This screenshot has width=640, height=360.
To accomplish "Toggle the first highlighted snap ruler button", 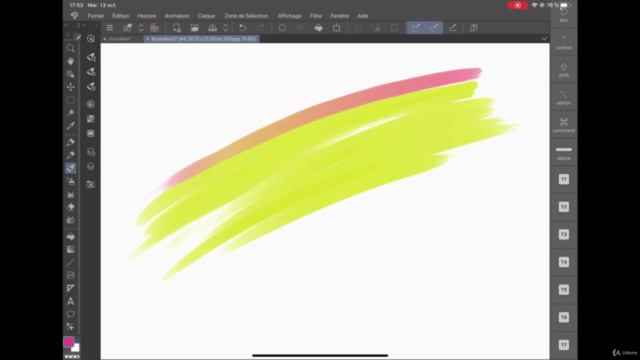I will pyautogui.click(x=416, y=28).
